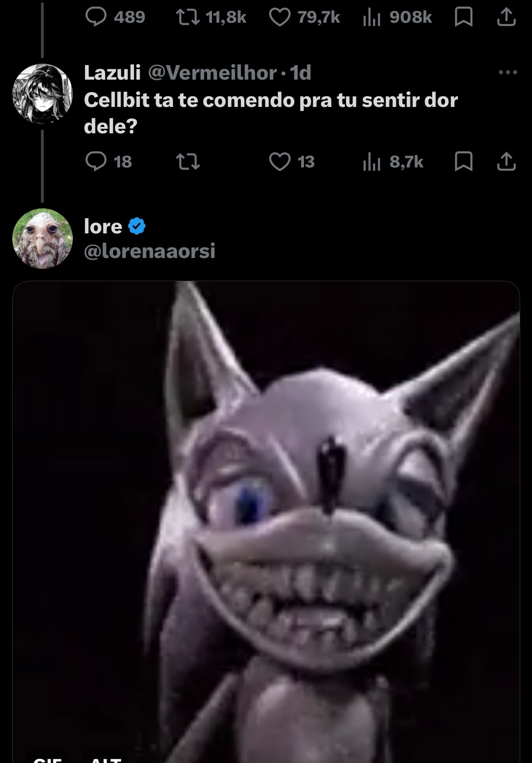Bookmark the top post
This screenshot has height=763, width=532.
[464, 17]
